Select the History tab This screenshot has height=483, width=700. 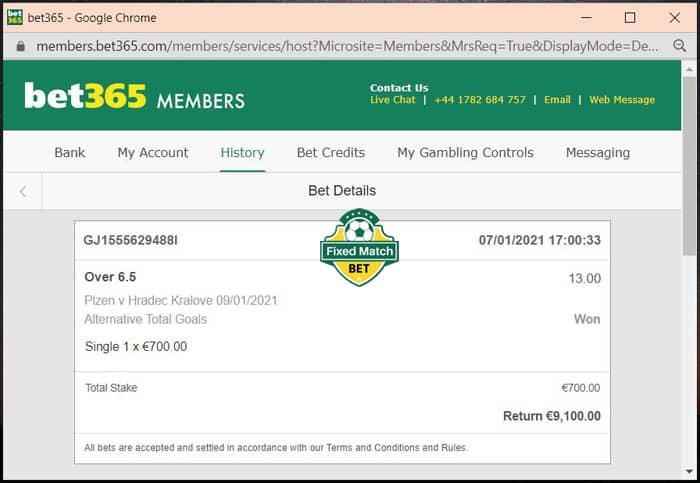click(x=242, y=153)
